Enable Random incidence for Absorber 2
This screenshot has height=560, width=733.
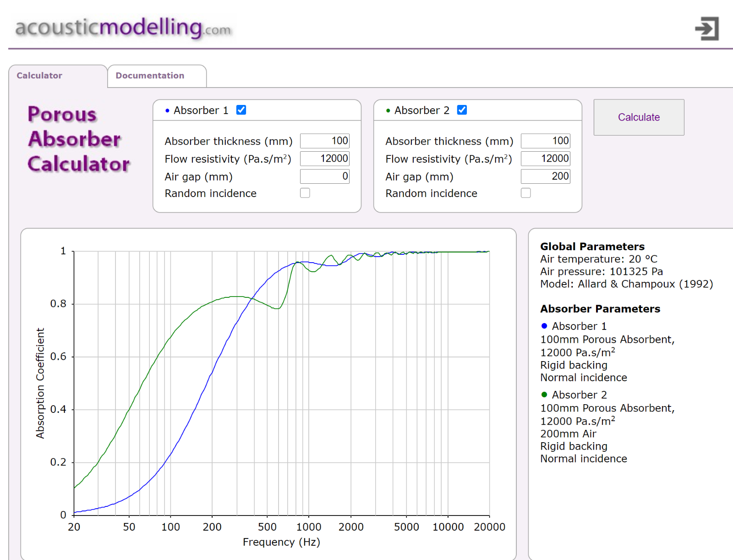tap(526, 193)
